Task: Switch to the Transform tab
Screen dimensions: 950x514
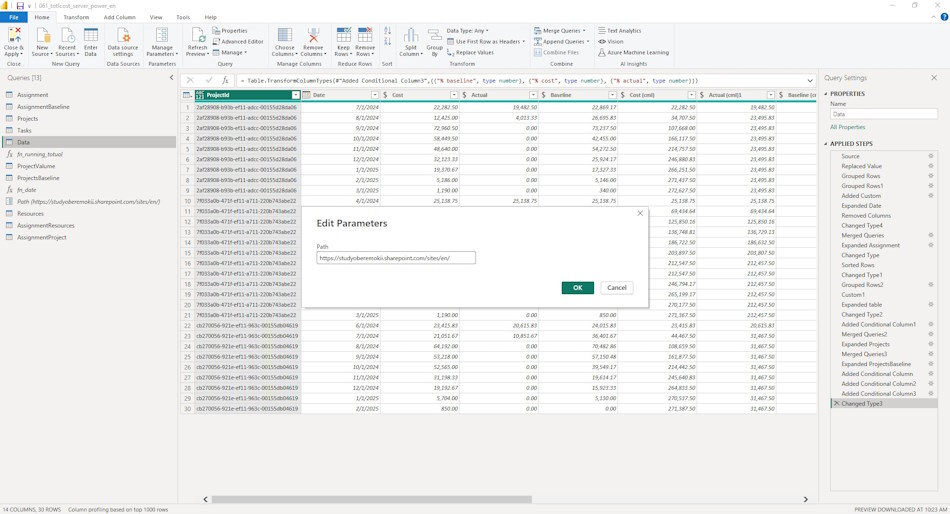Action: 76,18
